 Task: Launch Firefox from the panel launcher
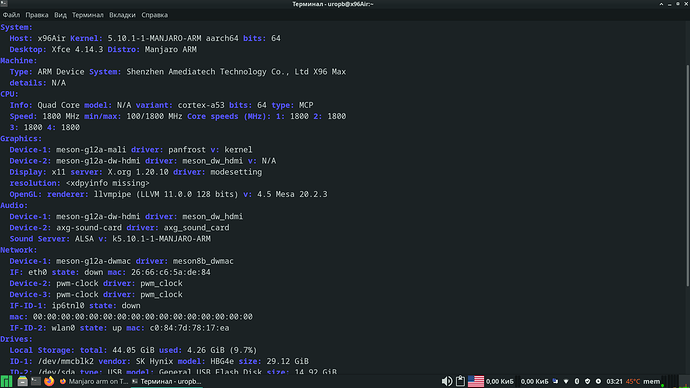coord(49,381)
